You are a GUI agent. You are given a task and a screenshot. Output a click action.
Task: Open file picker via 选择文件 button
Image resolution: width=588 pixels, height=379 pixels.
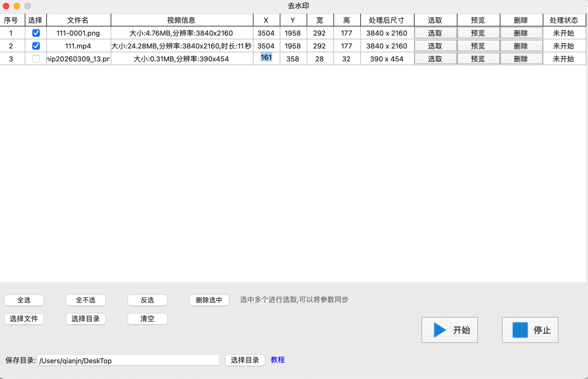coord(24,319)
